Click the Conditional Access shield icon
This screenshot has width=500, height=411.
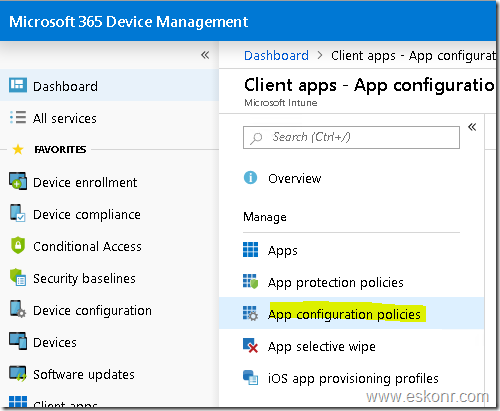[18, 245]
